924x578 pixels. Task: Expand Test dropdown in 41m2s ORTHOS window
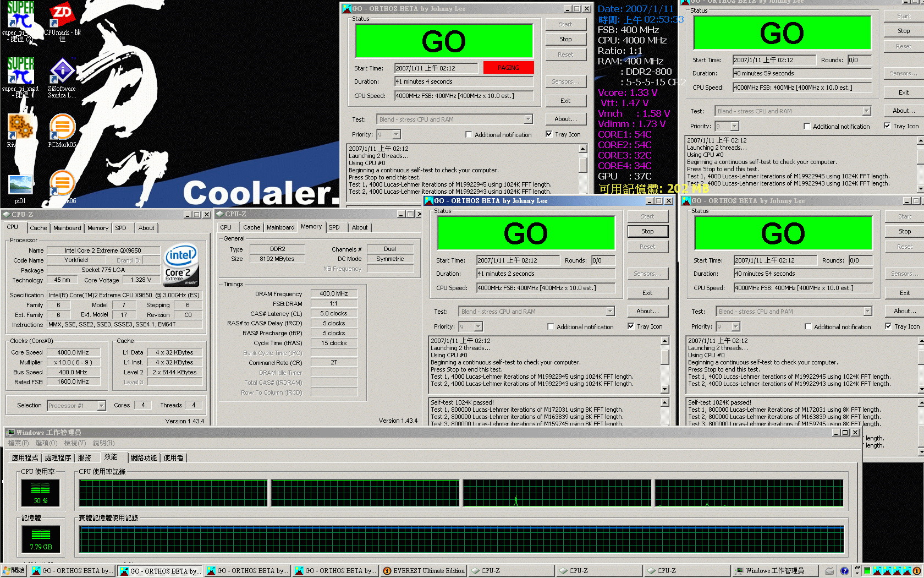610,312
